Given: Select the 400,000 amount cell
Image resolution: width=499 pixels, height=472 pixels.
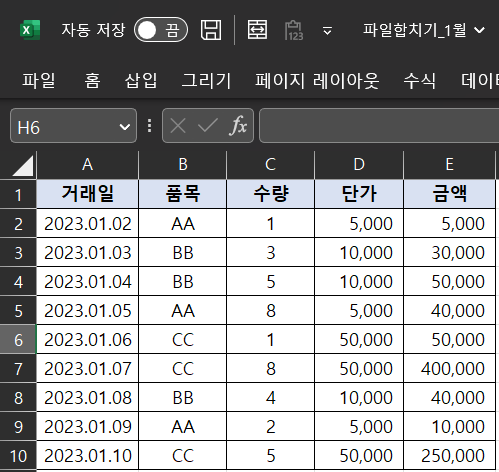Looking at the screenshot, I should 449,368.
